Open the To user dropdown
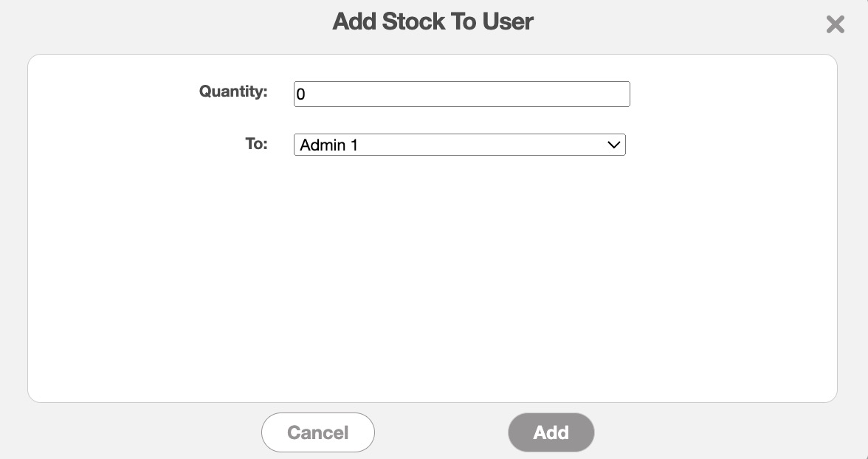Screen dimensions: 868x459 [459, 145]
